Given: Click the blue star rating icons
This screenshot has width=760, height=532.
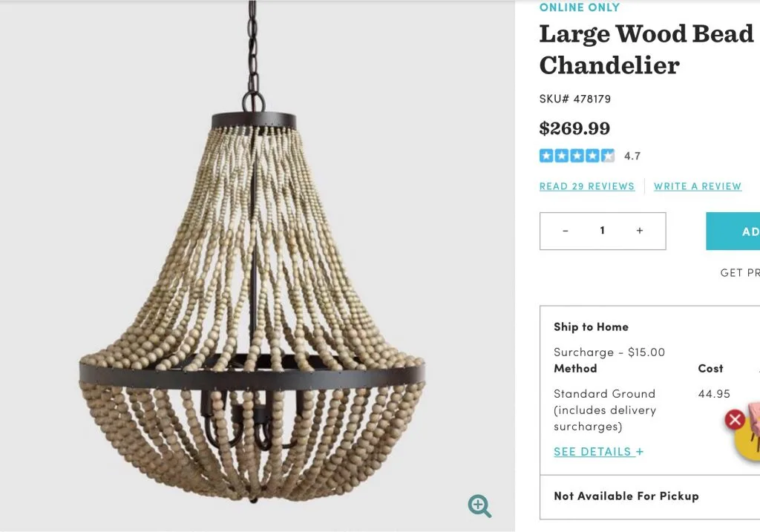Looking at the screenshot, I should (577, 156).
